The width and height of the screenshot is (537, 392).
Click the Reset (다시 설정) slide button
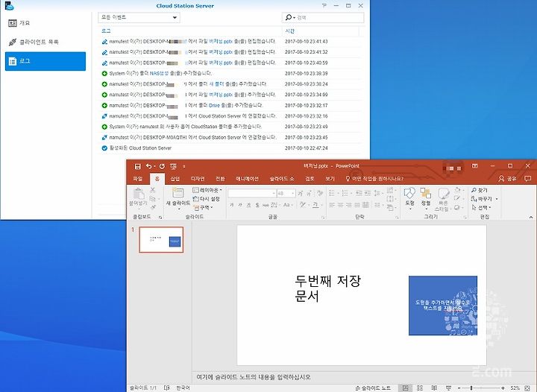coord(206,199)
